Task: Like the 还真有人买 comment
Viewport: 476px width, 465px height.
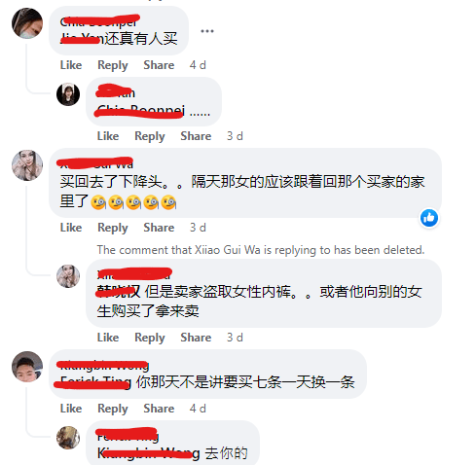Action: tap(71, 65)
